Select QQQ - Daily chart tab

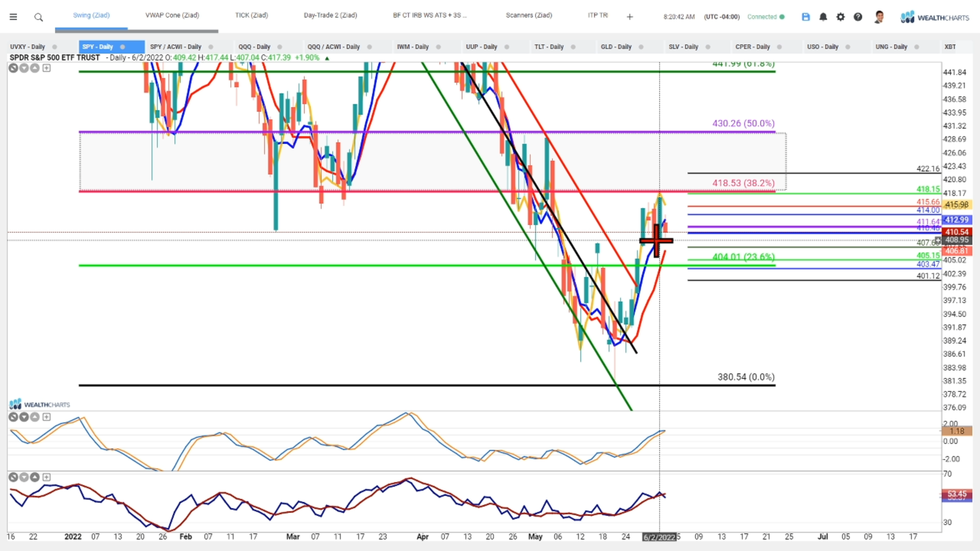254,47
